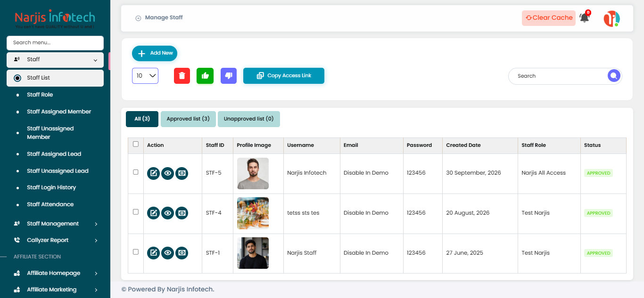
Task: Edit staff STF-1 with pencil icon
Action: point(153,253)
